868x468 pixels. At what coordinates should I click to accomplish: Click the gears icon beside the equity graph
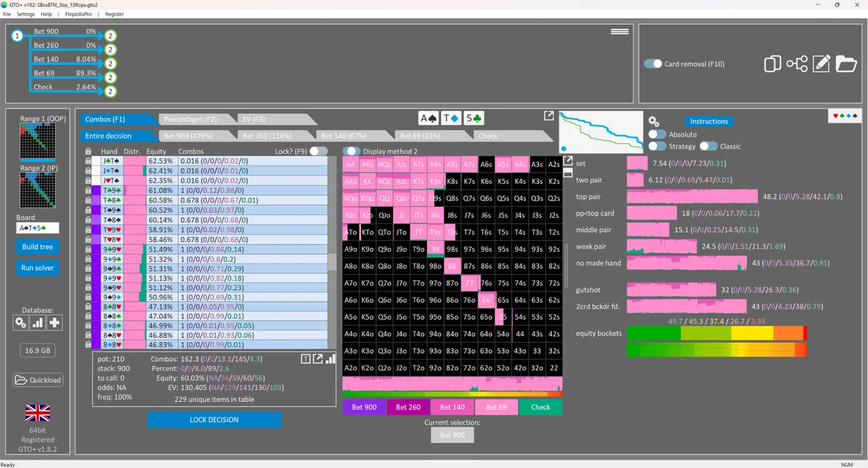653,122
